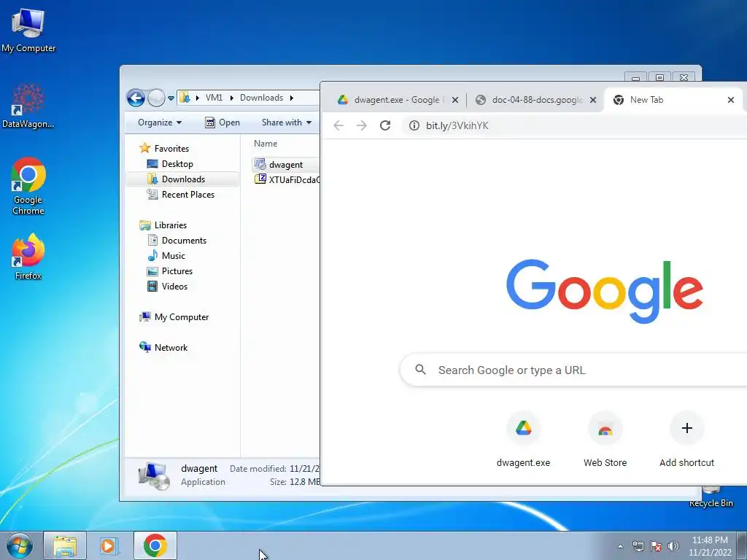Select the XTUaFiDcda archive file

(287, 179)
